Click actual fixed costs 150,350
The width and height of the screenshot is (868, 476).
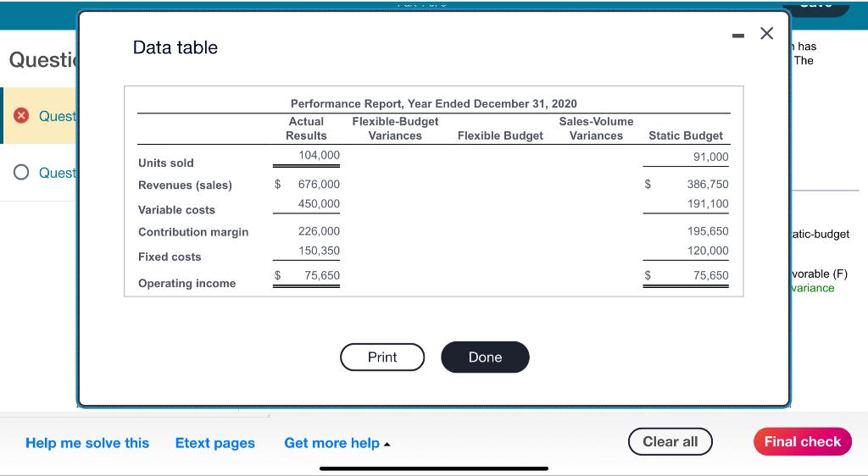click(319, 251)
